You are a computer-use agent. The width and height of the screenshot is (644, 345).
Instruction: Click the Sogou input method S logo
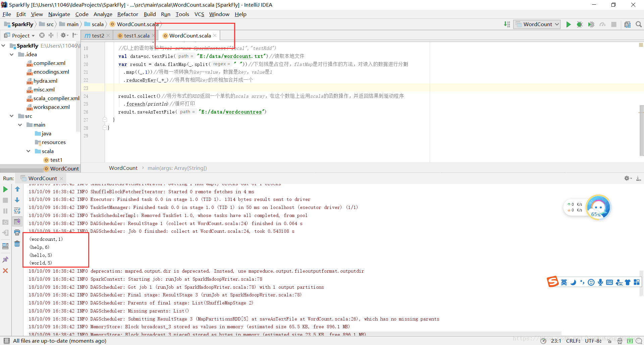(552, 282)
